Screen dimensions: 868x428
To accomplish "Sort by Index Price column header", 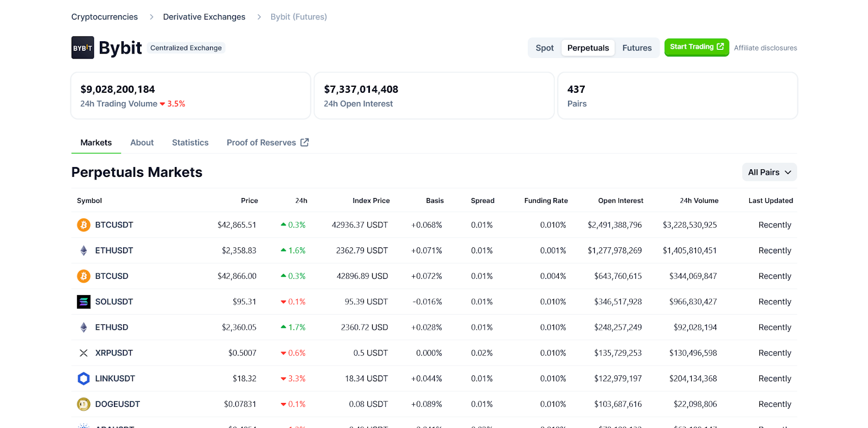I will [x=371, y=201].
